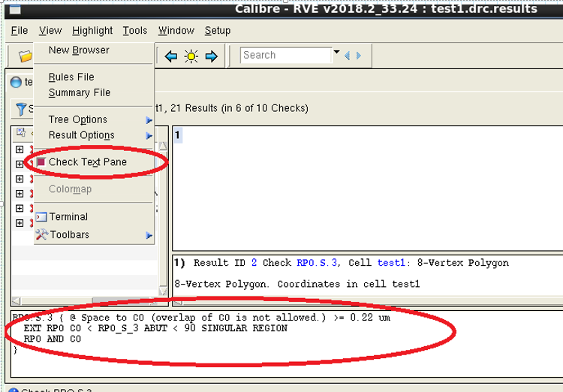This screenshot has height=392, width=563.
Task: Expand Tree Options submenu arrow
Action: 149,120
